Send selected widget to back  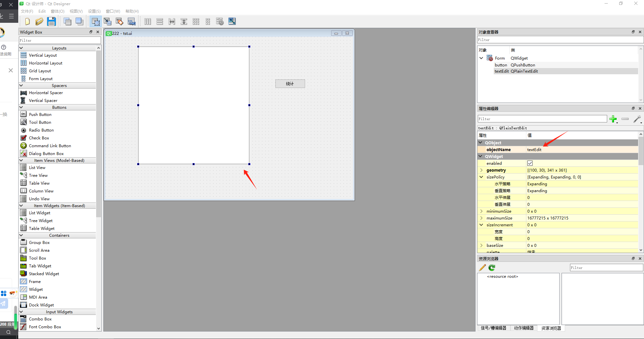[67, 21]
